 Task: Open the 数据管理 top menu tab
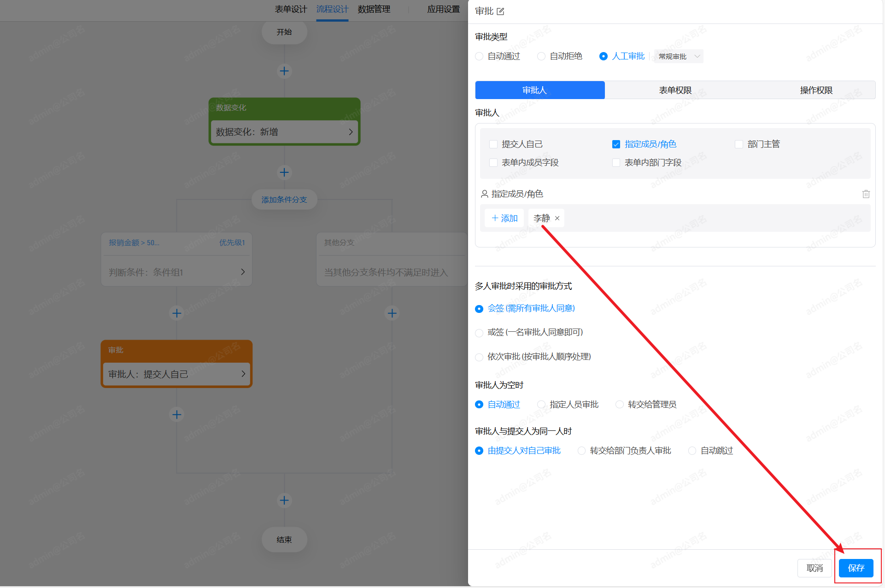[374, 9]
